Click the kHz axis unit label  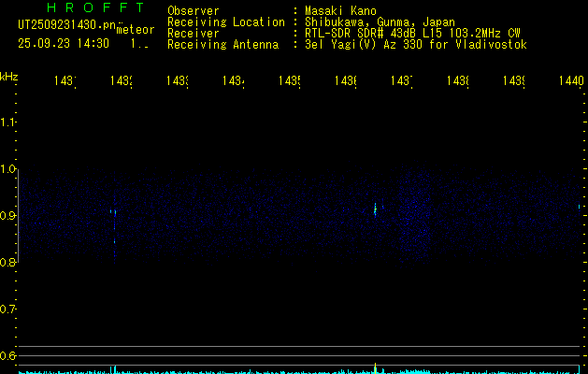[x=9, y=77]
